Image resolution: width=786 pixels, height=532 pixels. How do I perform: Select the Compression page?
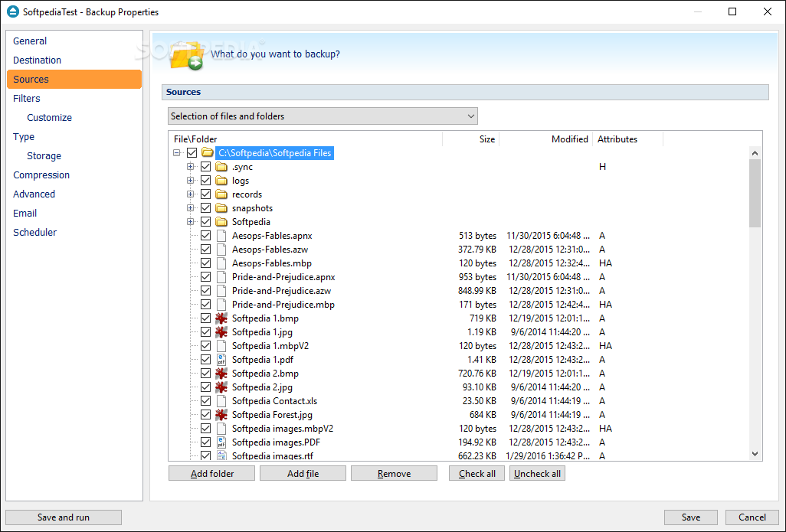coord(74,175)
